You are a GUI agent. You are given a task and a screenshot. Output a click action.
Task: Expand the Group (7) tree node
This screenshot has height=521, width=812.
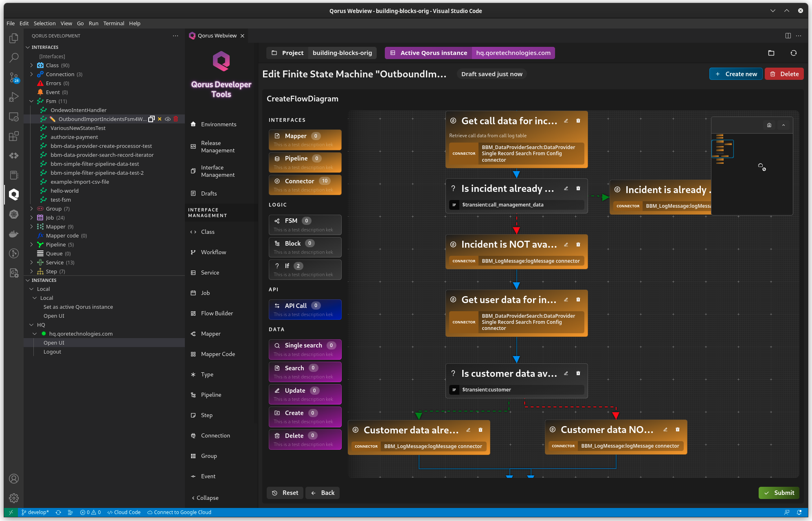coord(32,209)
